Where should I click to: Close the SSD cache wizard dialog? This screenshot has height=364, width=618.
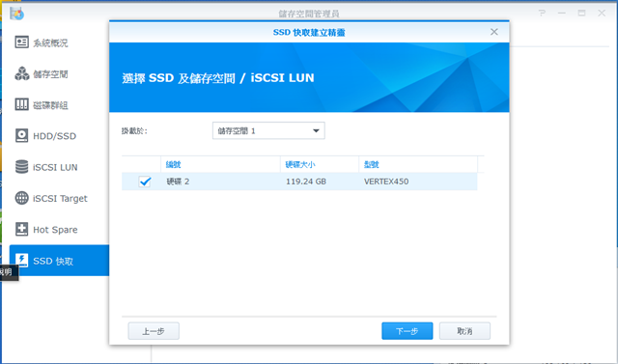pyautogui.click(x=493, y=32)
